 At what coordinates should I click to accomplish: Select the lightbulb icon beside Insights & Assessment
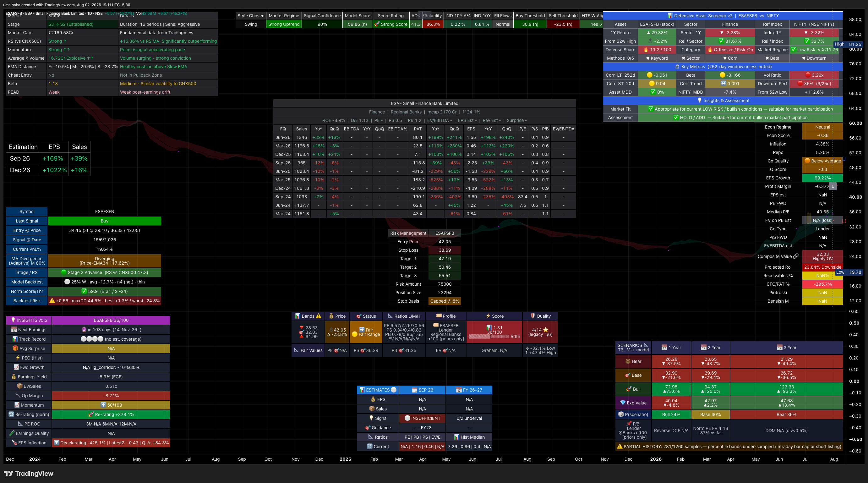point(700,101)
